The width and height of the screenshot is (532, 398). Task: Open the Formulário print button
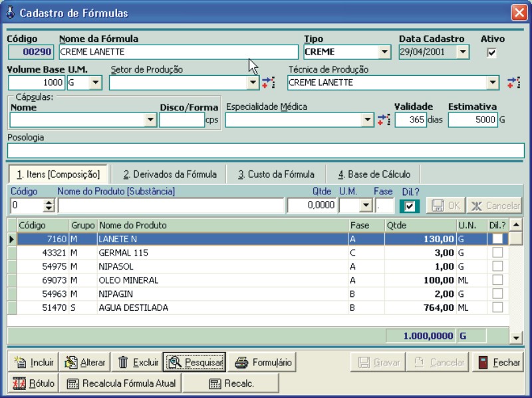(262, 362)
